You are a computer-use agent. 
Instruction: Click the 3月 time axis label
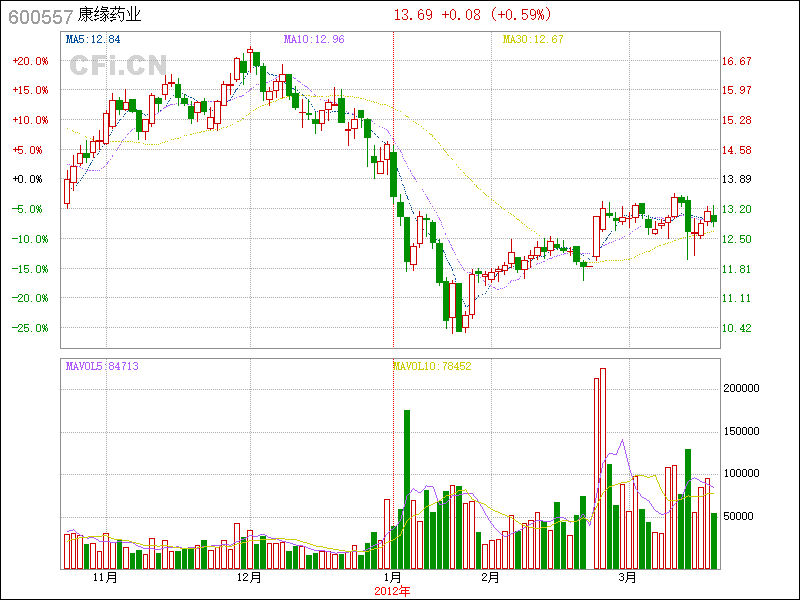pyautogui.click(x=627, y=578)
